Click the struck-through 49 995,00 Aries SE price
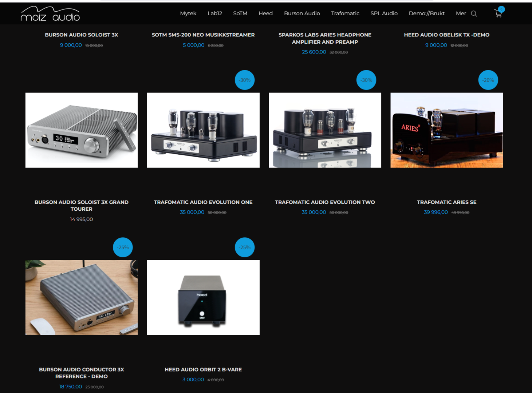532x393 pixels. point(460,213)
